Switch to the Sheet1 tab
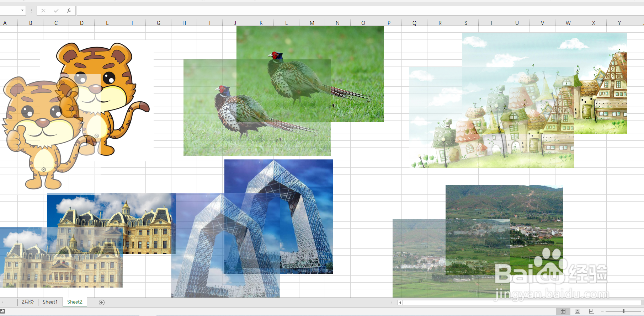The height and width of the screenshot is (316, 644). [x=50, y=302]
